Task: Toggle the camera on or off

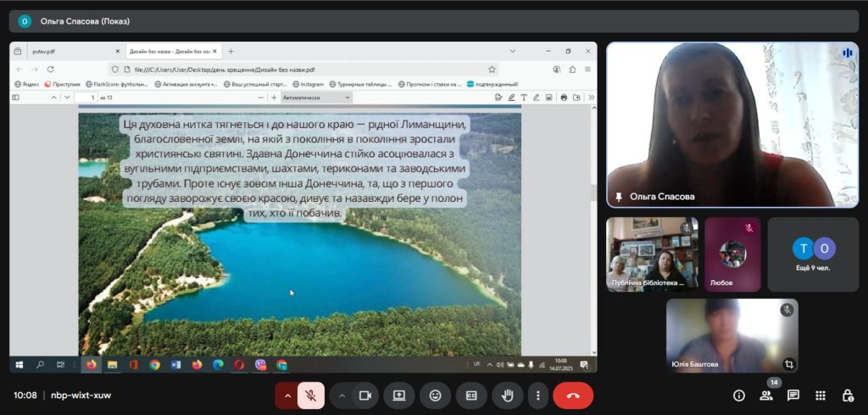Action: pyautogui.click(x=365, y=395)
